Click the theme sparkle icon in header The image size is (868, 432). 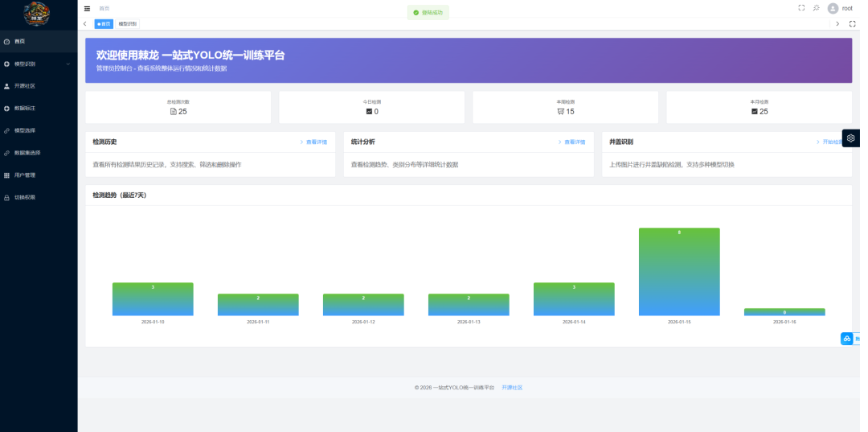(x=816, y=8)
